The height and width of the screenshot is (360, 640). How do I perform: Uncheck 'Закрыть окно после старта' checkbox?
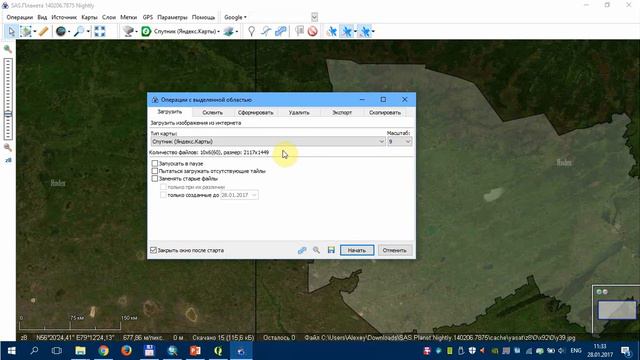153,250
